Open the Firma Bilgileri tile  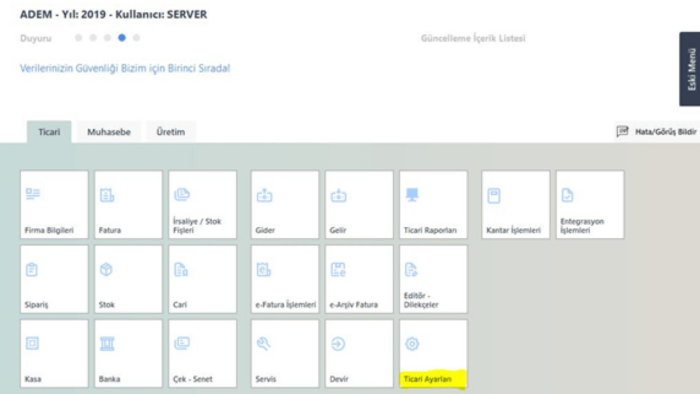tap(54, 204)
